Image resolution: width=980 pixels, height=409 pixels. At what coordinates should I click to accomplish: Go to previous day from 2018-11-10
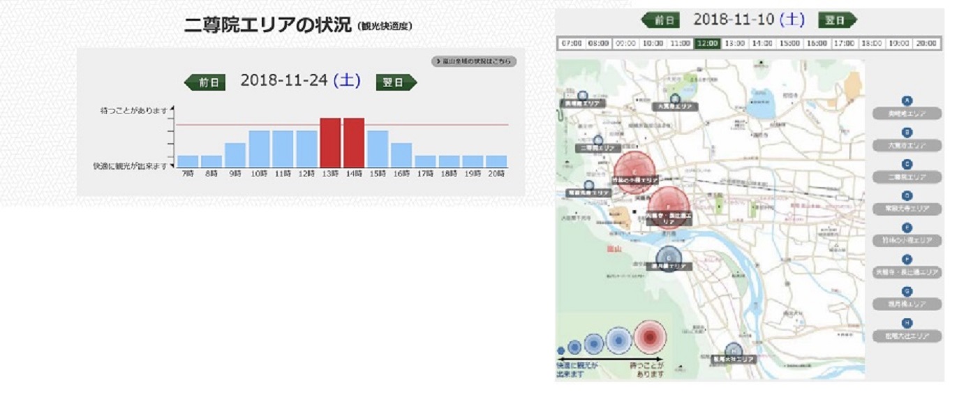[x=661, y=20]
